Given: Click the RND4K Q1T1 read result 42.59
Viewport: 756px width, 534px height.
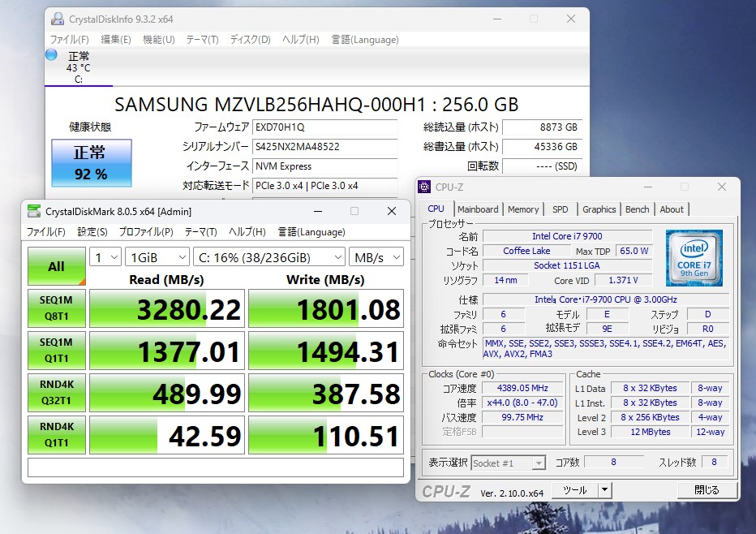Looking at the screenshot, I should point(167,435).
